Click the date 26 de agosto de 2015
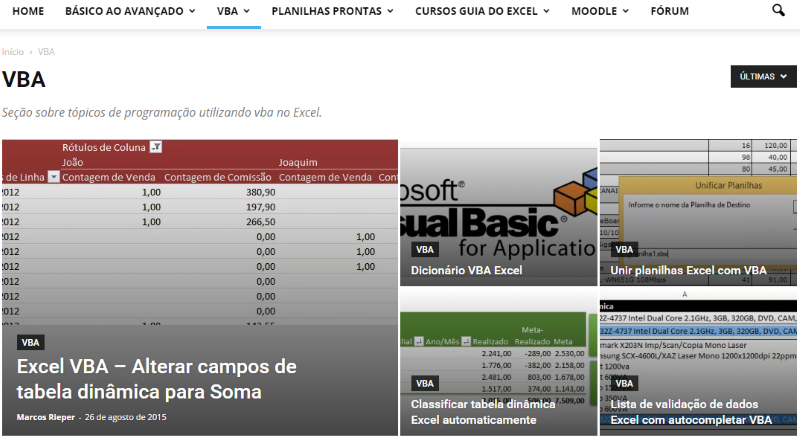 (x=126, y=417)
